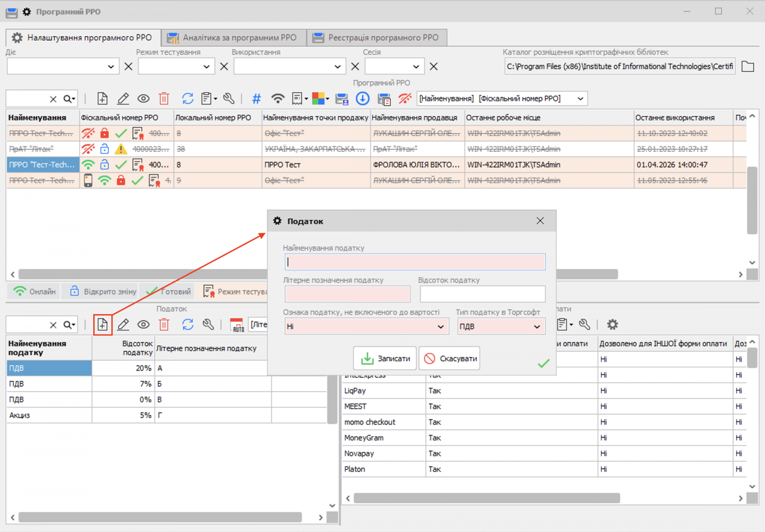Click the Відсоток податку input field
Screen dimensions: 765x532
click(x=482, y=294)
